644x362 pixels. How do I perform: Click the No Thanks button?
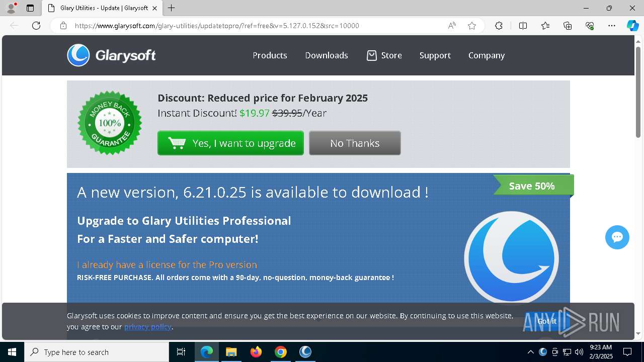click(x=355, y=143)
